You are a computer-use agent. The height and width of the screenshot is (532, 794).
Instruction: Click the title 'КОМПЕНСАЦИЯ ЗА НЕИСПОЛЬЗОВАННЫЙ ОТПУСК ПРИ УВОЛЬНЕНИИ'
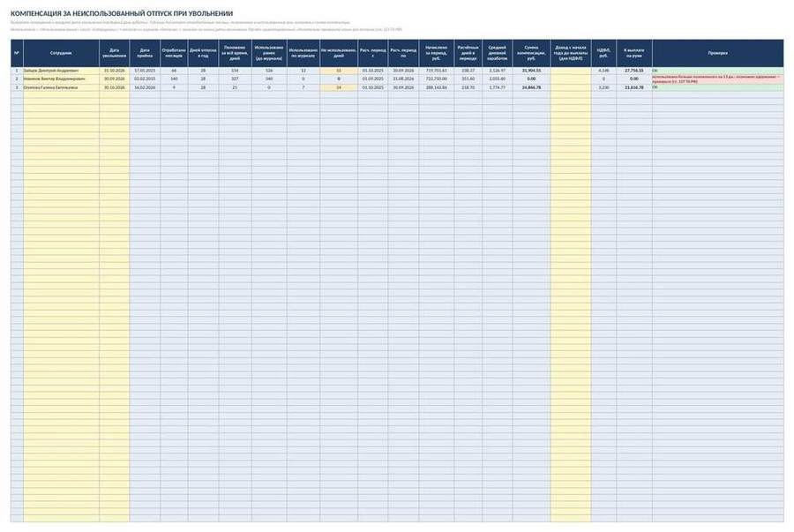click(x=122, y=13)
